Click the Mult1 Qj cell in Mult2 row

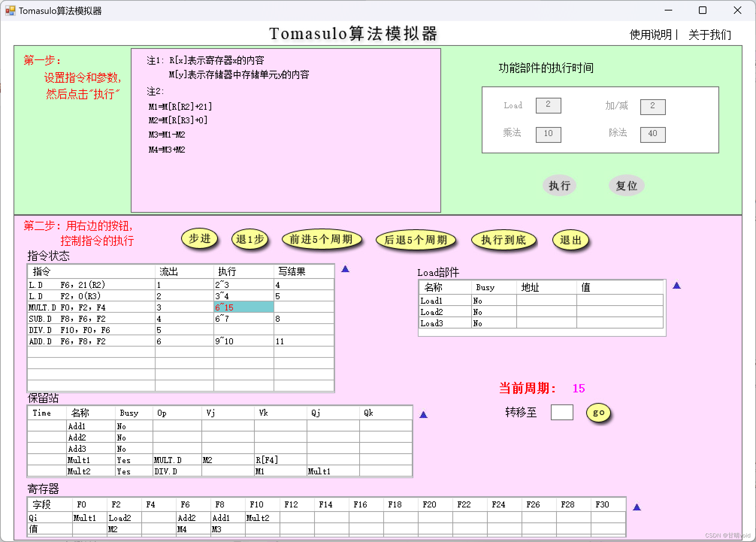pos(333,471)
